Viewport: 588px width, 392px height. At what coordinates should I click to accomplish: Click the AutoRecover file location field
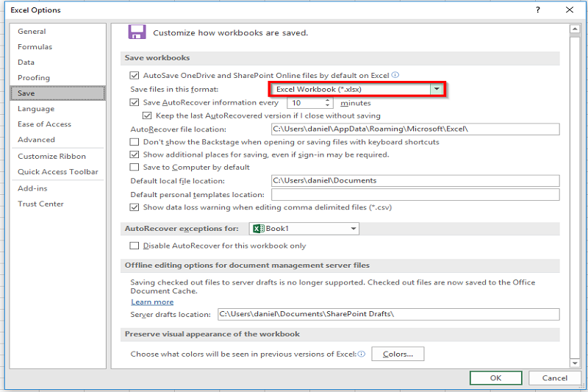415,129
